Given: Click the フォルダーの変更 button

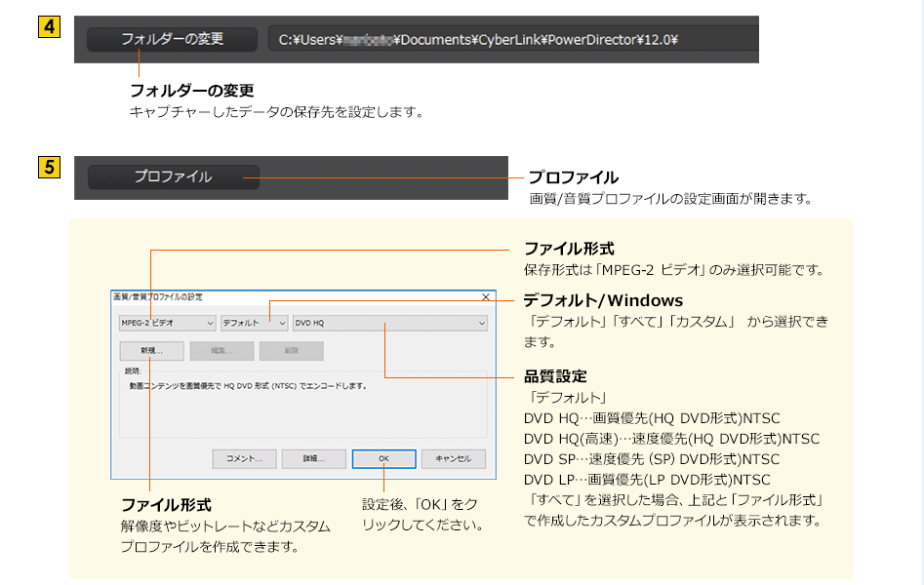Looking at the screenshot, I should (172, 39).
